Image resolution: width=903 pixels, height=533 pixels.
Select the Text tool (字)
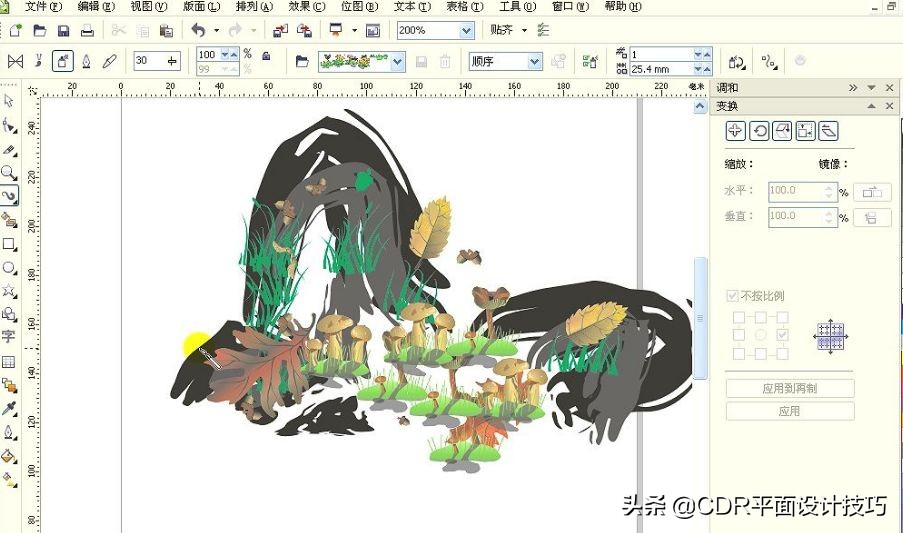pyautogui.click(x=9, y=337)
